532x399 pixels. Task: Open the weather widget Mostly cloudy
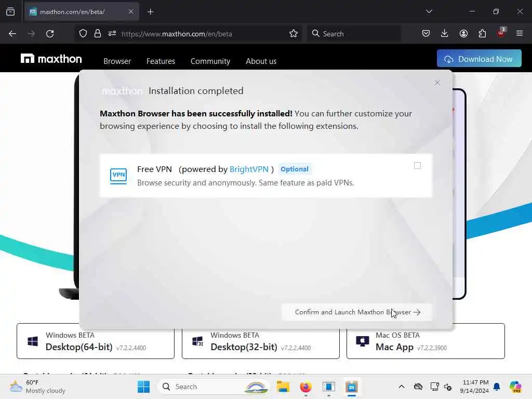point(37,387)
